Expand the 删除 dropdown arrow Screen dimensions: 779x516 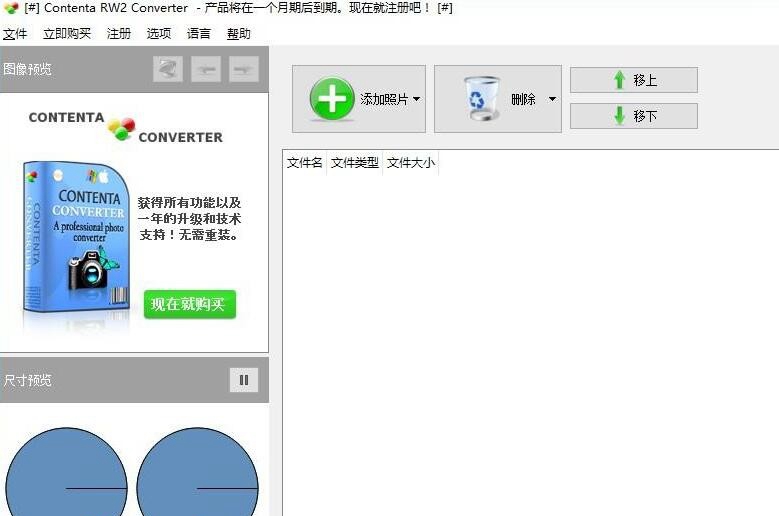tap(552, 99)
